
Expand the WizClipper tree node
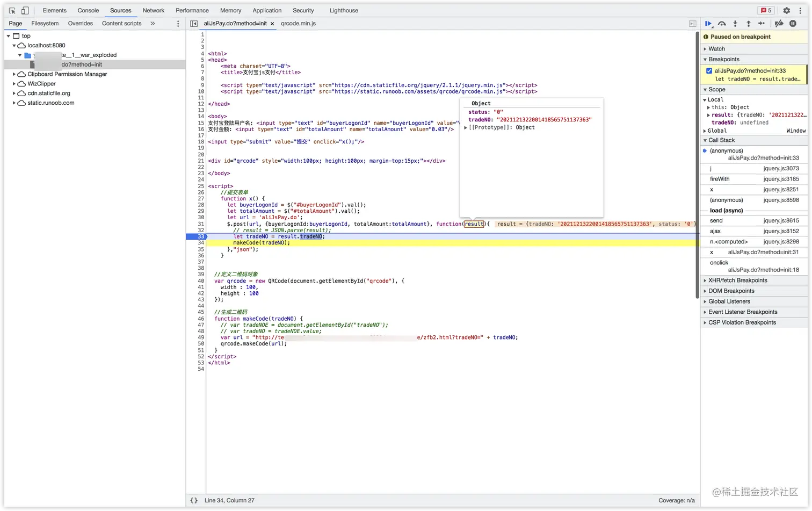point(14,84)
